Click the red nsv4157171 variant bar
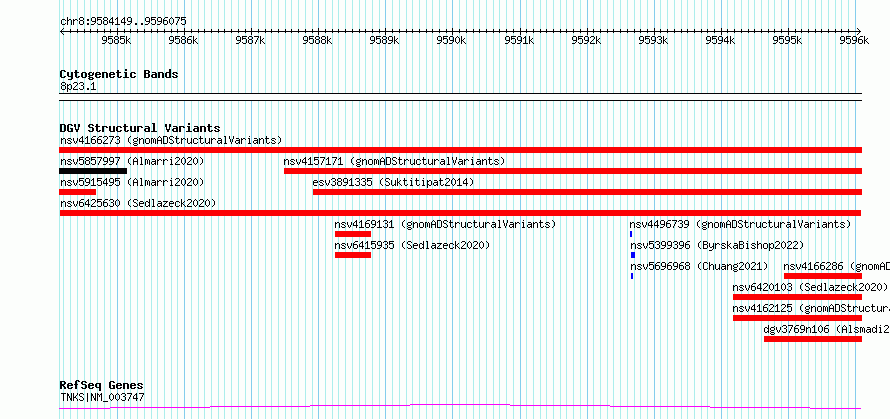The height and width of the screenshot is (419, 890). (x=573, y=171)
